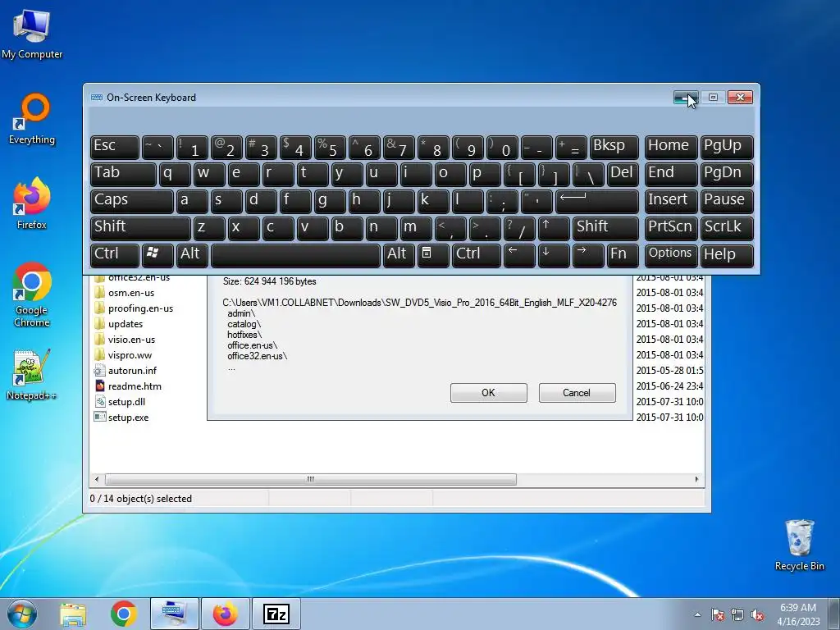Click the file list horizontal scrollbar thumb

click(311, 479)
